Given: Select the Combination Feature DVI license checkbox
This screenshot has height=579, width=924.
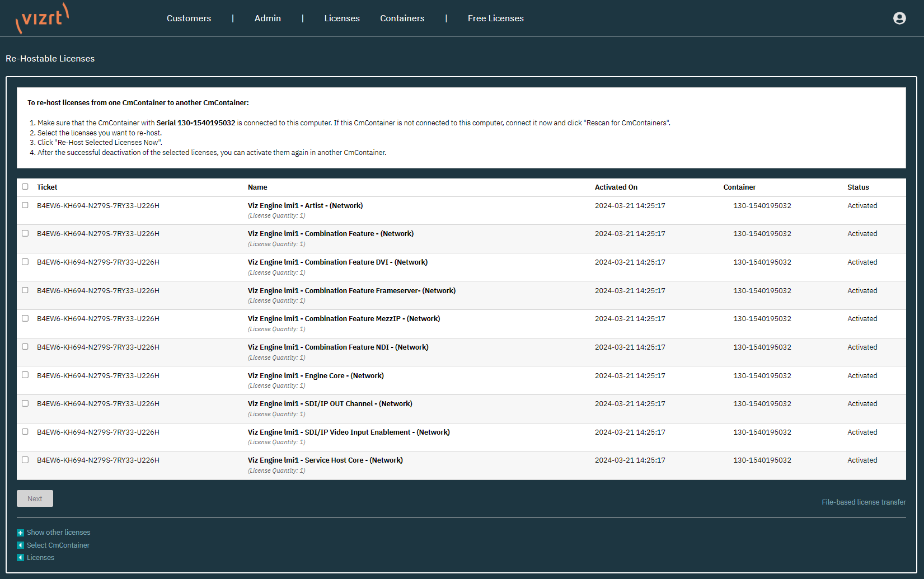Looking at the screenshot, I should (x=25, y=262).
